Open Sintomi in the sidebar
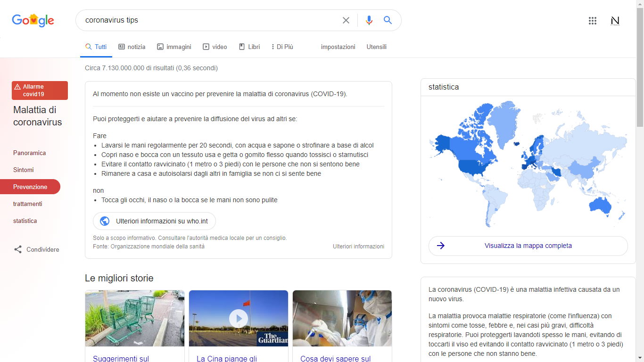The width and height of the screenshot is (644, 362). click(24, 170)
